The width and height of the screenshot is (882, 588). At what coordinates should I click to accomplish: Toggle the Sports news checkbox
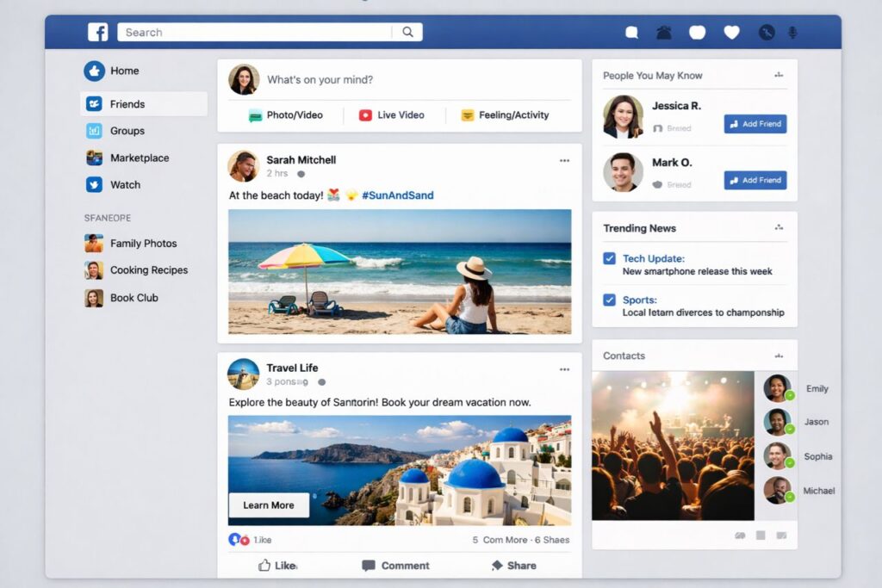click(x=610, y=300)
